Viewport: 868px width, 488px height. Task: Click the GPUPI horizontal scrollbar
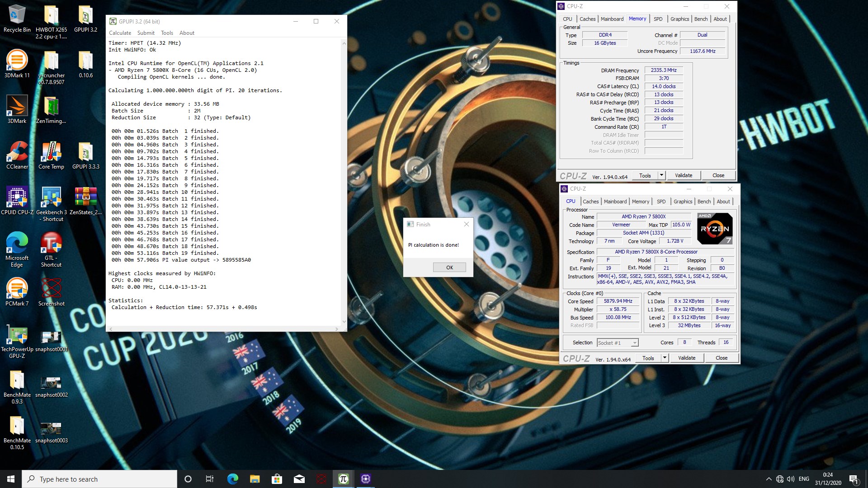[x=223, y=329]
